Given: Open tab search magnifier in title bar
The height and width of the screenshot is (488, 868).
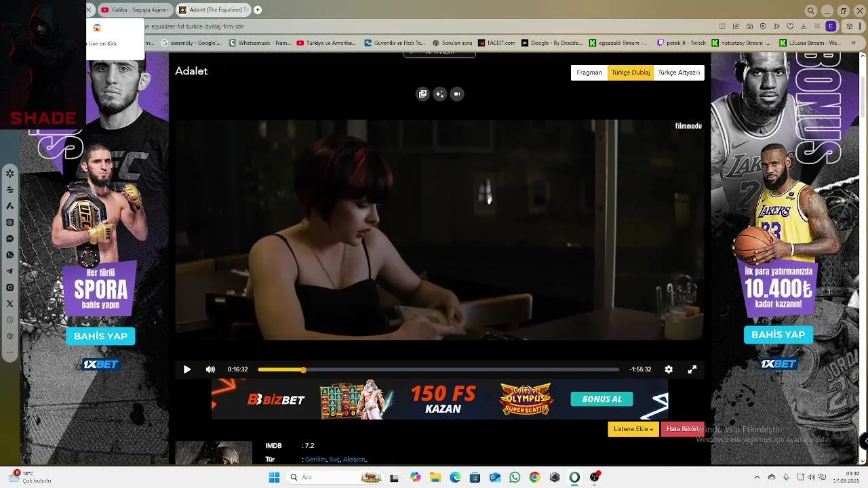Looking at the screenshot, I should (x=810, y=11).
